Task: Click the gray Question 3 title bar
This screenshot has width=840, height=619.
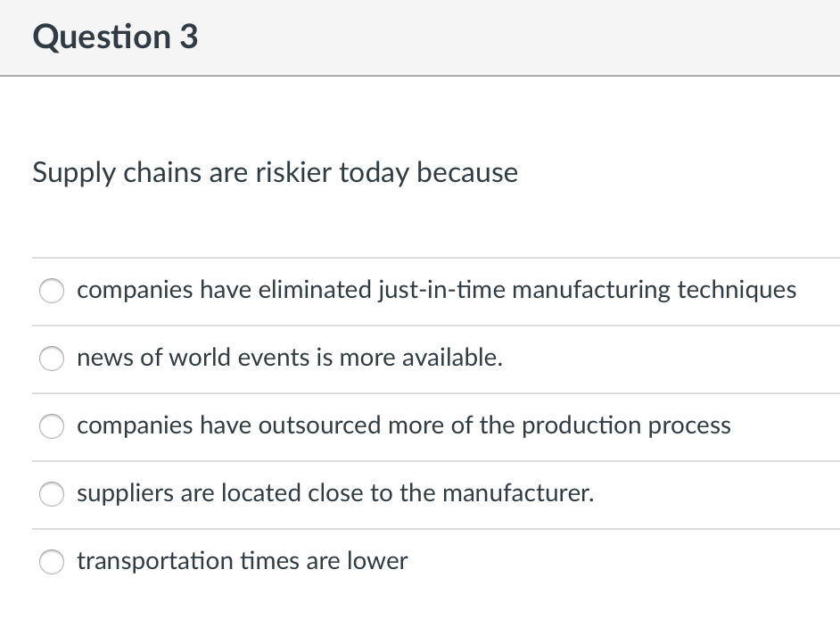Action: tap(420, 37)
